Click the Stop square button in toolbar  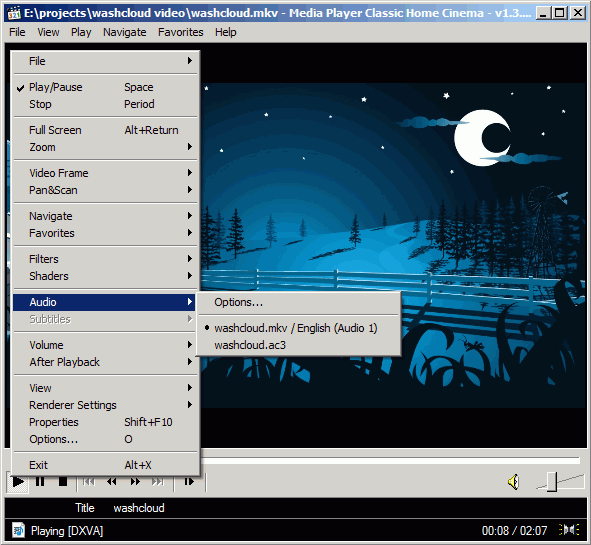coord(63,482)
